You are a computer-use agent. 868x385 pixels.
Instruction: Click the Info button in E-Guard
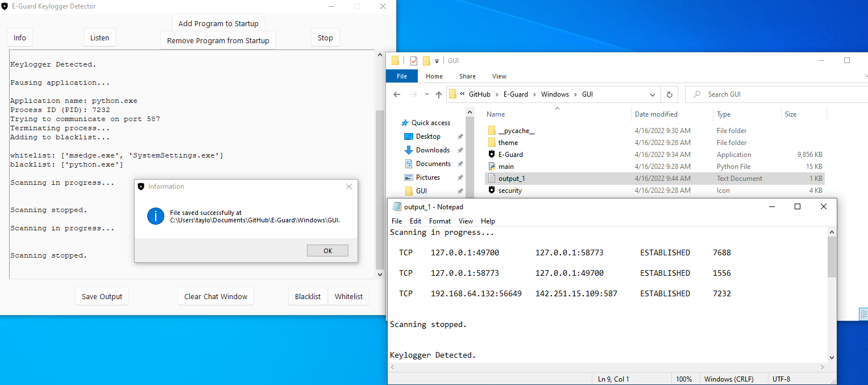[20, 38]
